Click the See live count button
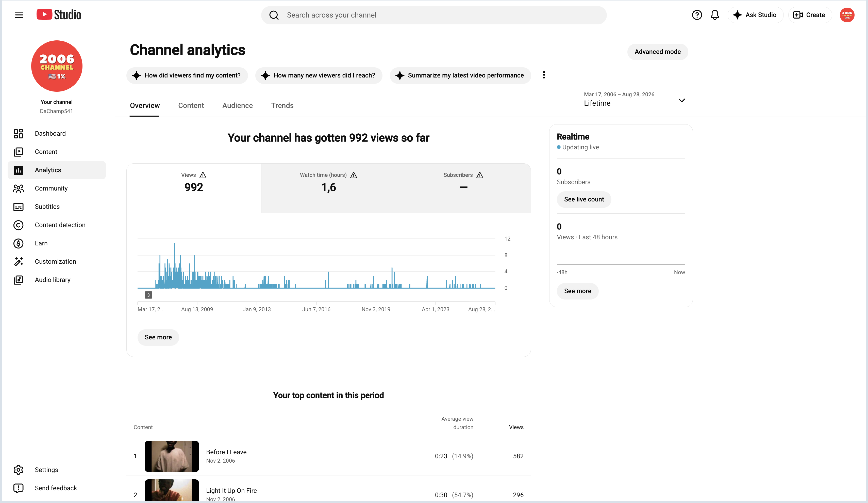 (x=584, y=199)
